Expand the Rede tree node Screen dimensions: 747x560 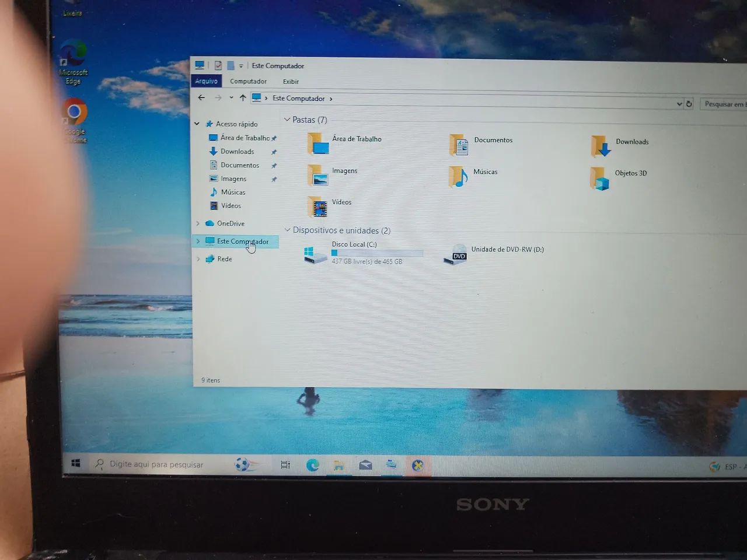click(x=198, y=258)
